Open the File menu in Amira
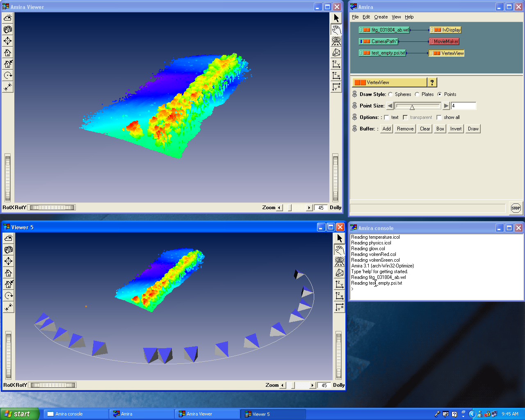The image size is (525, 420). (355, 17)
